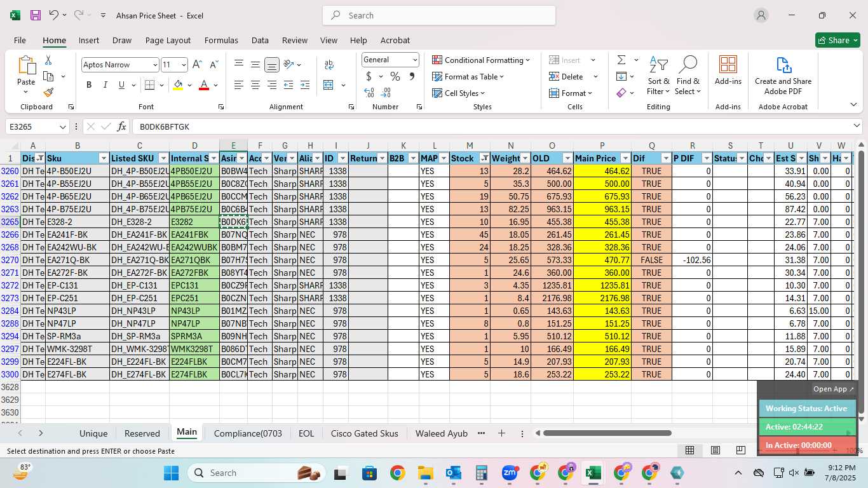Open Zoom app from the taskbar
This screenshot has width=868, height=488.
[x=509, y=473]
